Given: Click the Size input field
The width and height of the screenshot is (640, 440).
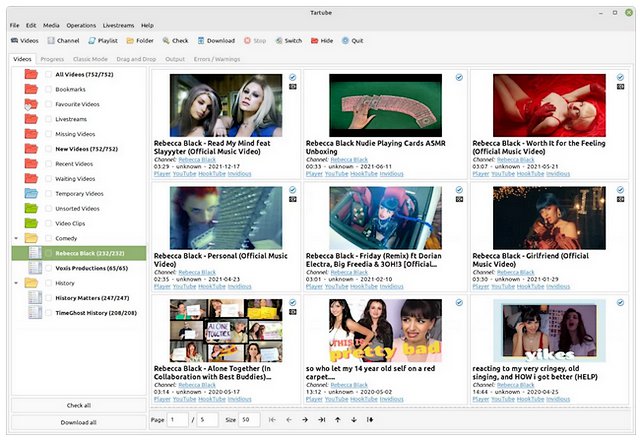Looking at the screenshot, I should (x=249, y=420).
